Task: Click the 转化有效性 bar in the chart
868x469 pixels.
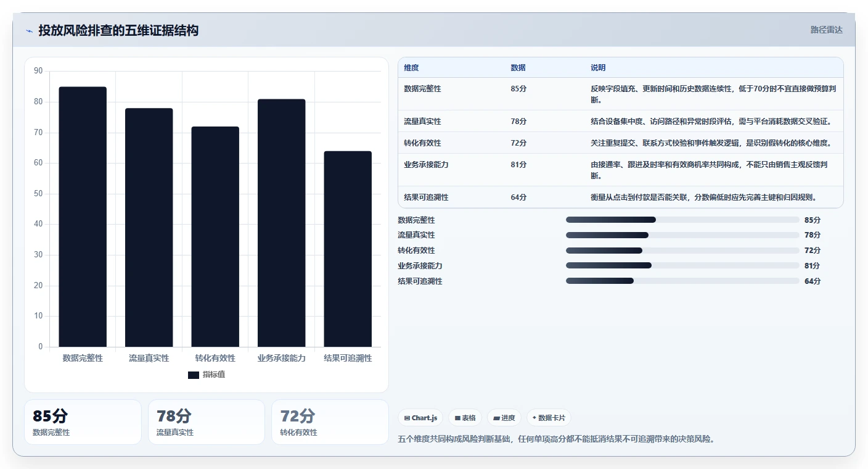Action: pyautogui.click(x=215, y=237)
